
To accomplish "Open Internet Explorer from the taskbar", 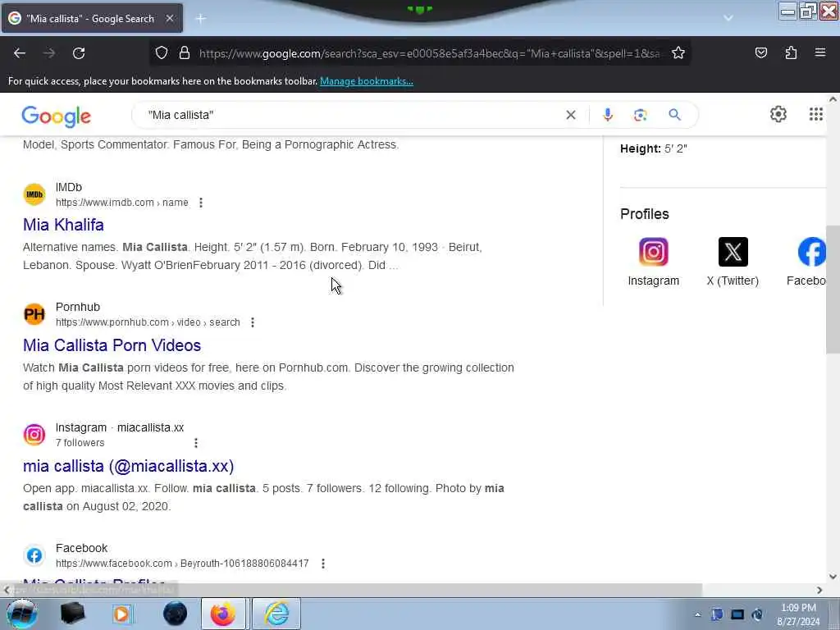I will tap(276, 614).
